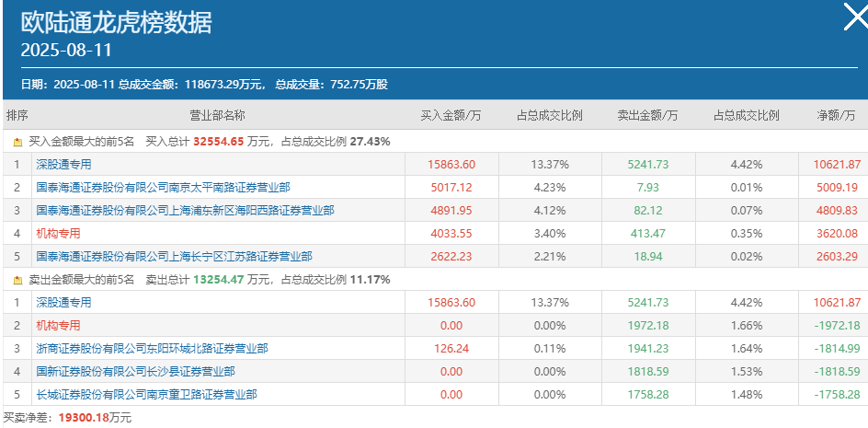868x428 pixels.
Task: Close the 欧陆通龙虎榜数据 popup
Action: tap(856, 17)
